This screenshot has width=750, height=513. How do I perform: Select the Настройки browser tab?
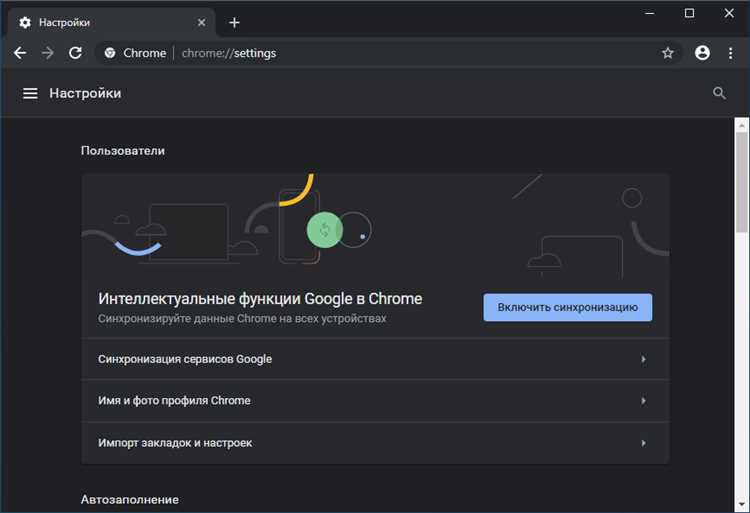100,22
